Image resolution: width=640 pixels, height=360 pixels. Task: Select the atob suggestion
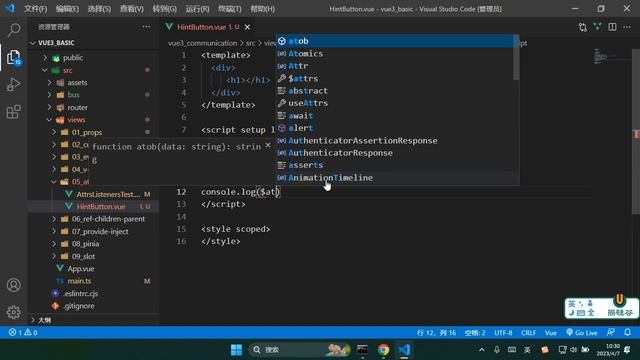click(x=395, y=41)
